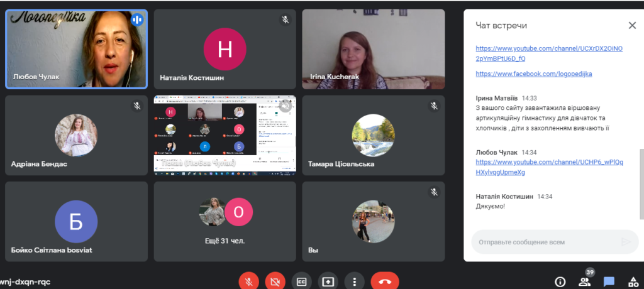The image size is (644, 289).
Task: Select Irina Kucherak video tile
Action: [374, 49]
